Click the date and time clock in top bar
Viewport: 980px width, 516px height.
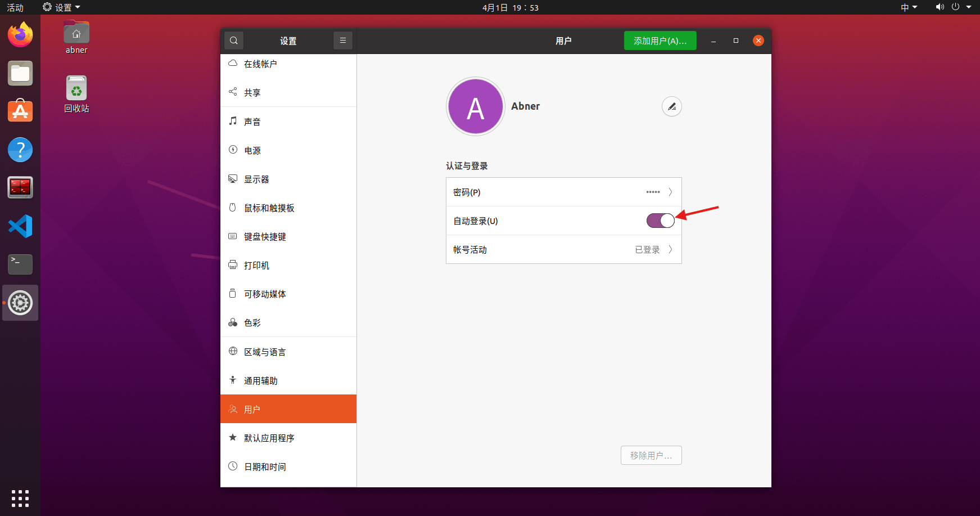click(x=510, y=7)
